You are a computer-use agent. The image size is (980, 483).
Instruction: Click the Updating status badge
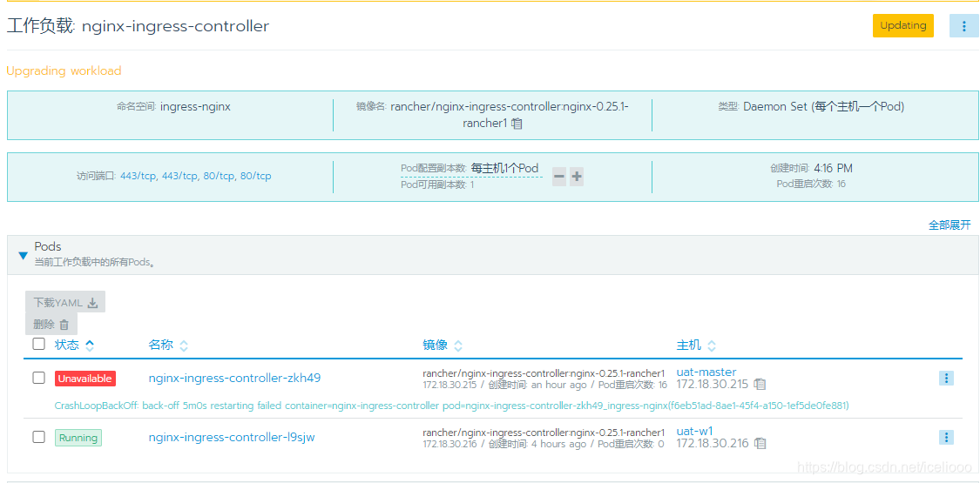coord(903,25)
